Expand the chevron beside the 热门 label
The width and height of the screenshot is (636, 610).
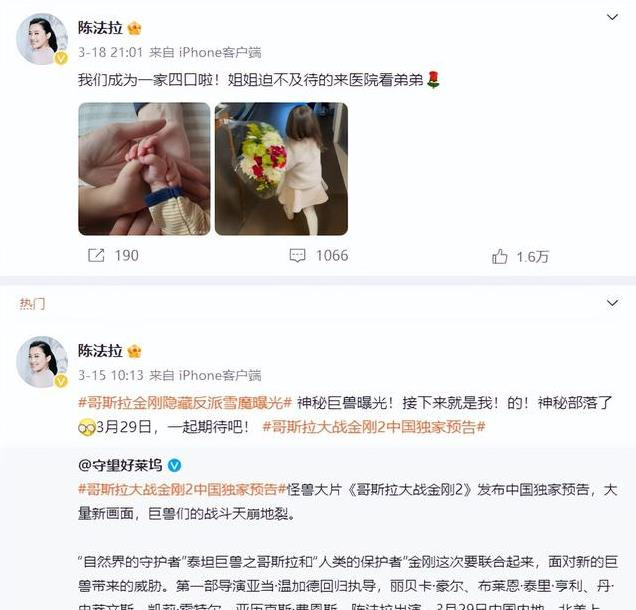pos(612,303)
